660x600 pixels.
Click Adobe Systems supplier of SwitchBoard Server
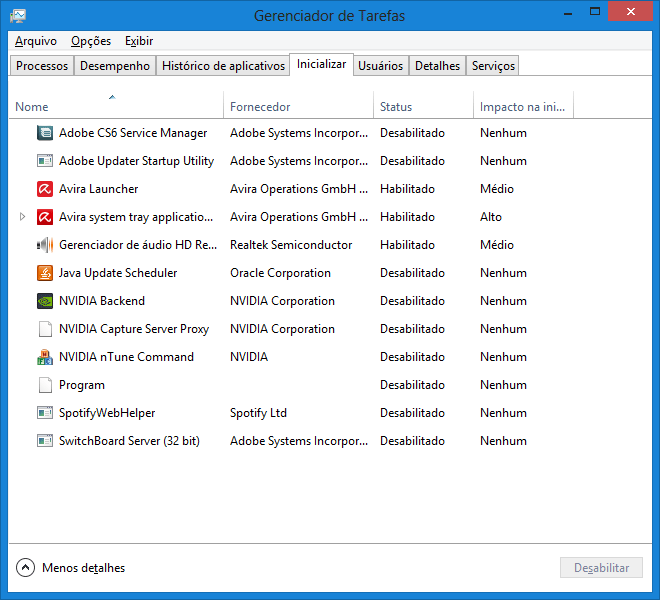point(299,441)
